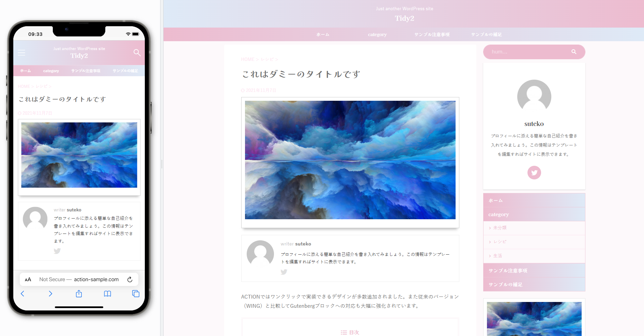This screenshot has height=336, width=644.
Task: Tap the featured image in phone preview
Action: (x=79, y=155)
